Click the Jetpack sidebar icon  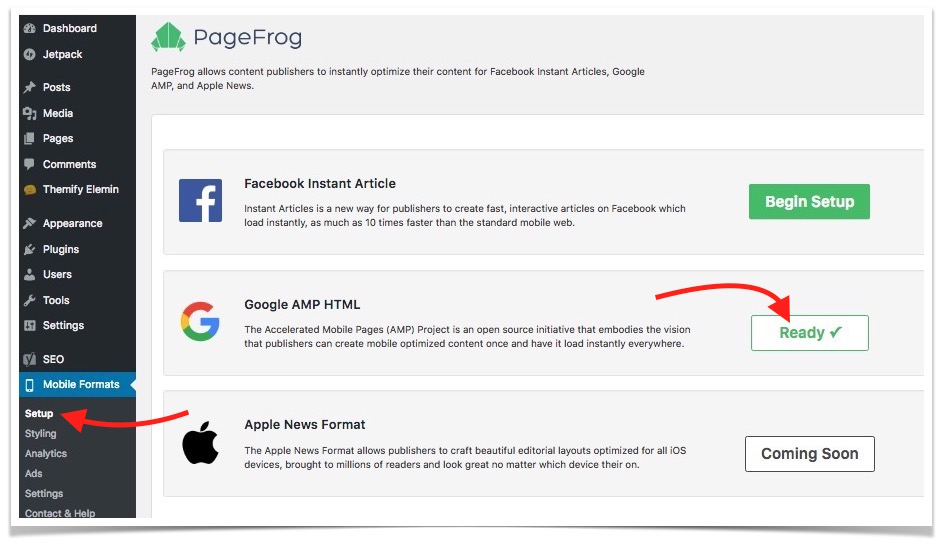[30, 54]
